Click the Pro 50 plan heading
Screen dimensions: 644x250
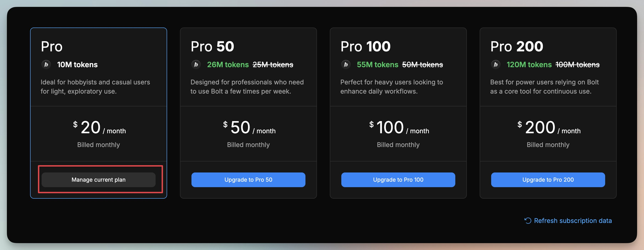212,47
